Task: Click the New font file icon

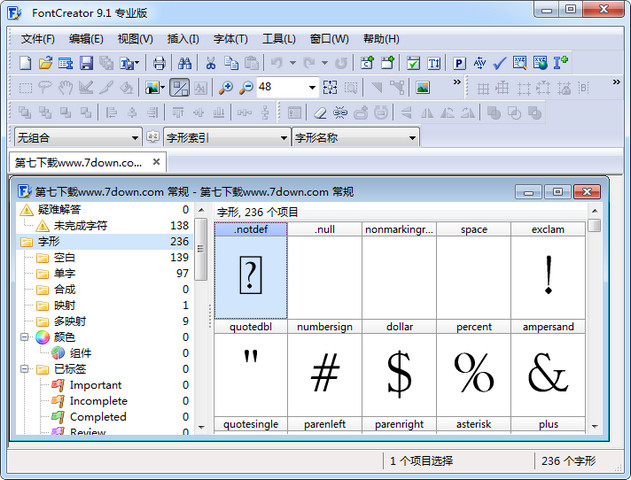Action: click(x=26, y=63)
